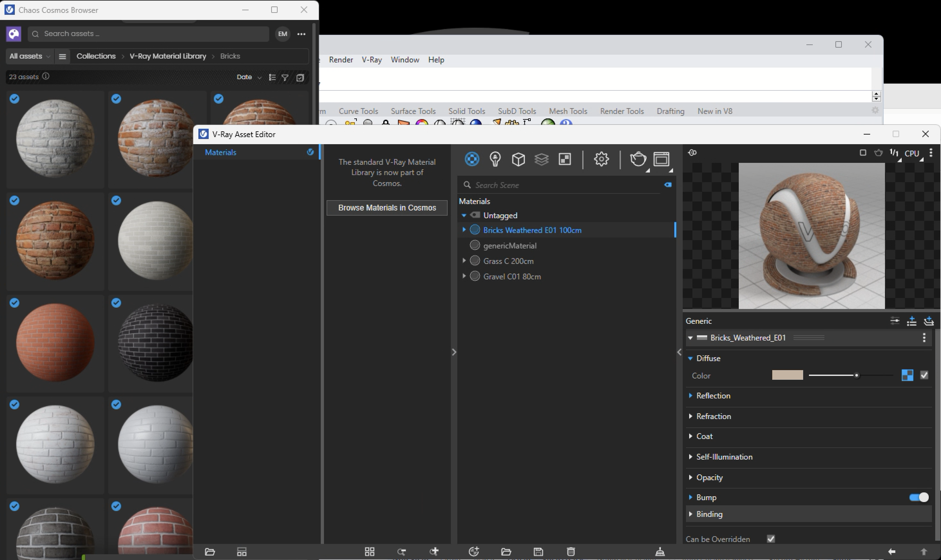The image size is (941, 560).
Task: Open the V-Ray menu in Rhino
Action: click(372, 60)
